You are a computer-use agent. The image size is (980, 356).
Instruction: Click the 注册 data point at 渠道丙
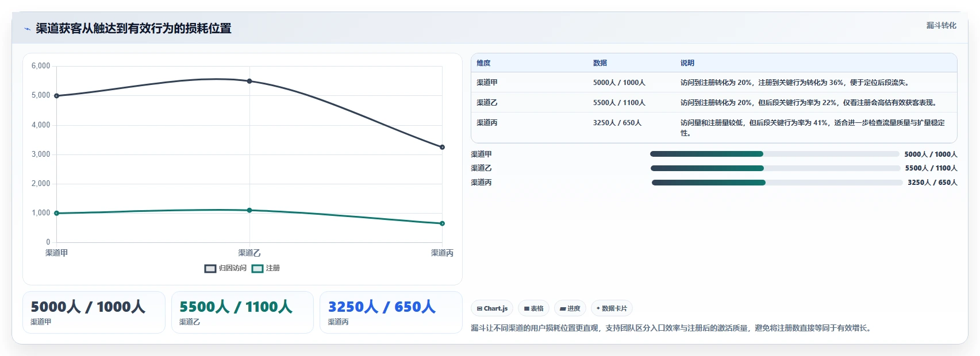tap(442, 223)
